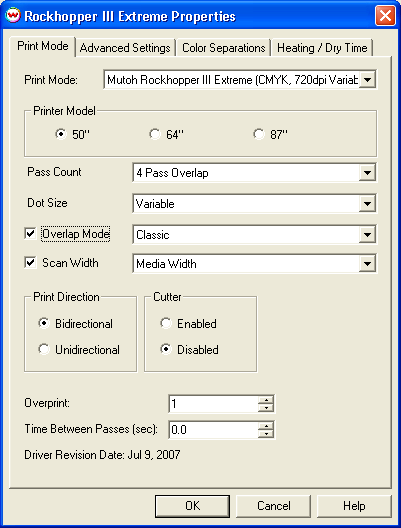Expand the Pass Count dropdown
The height and width of the screenshot is (528, 401).
[x=367, y=173]
